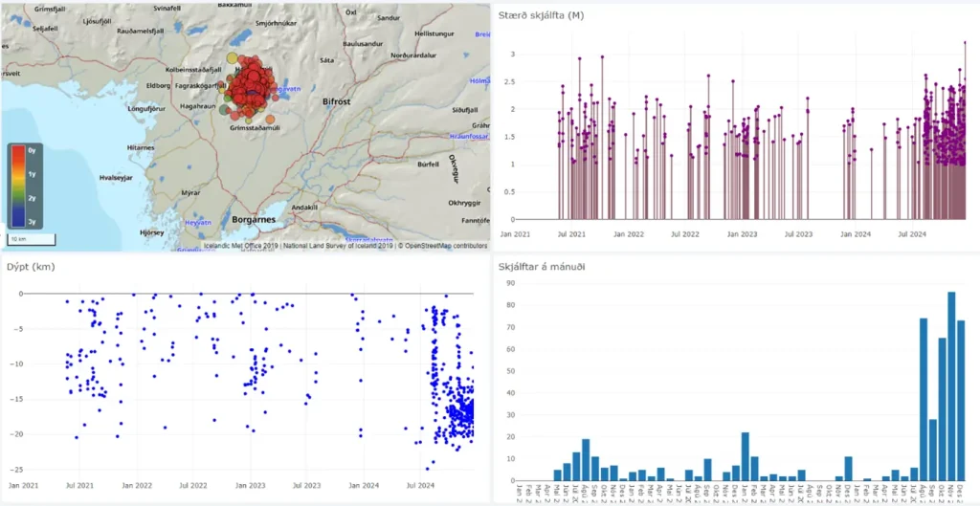Click the Skjálftar á mánuði chart title
The image size is (980, 506).
point(542,268)
